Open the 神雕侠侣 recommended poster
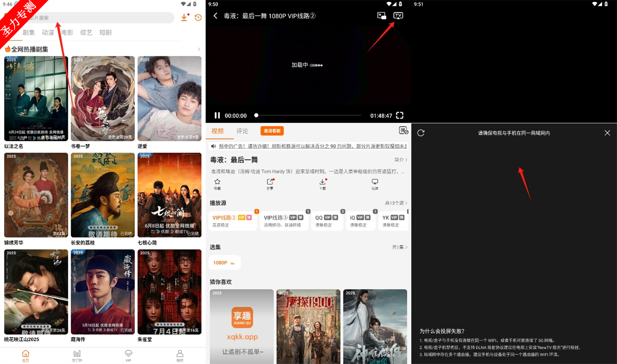Image resolution: width=617 pixels, height=364 pixels. (375, 326)
